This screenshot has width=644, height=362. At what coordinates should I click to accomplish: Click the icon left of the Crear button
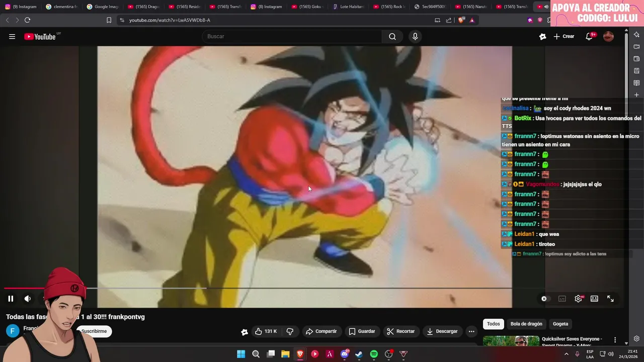(542, 36)
